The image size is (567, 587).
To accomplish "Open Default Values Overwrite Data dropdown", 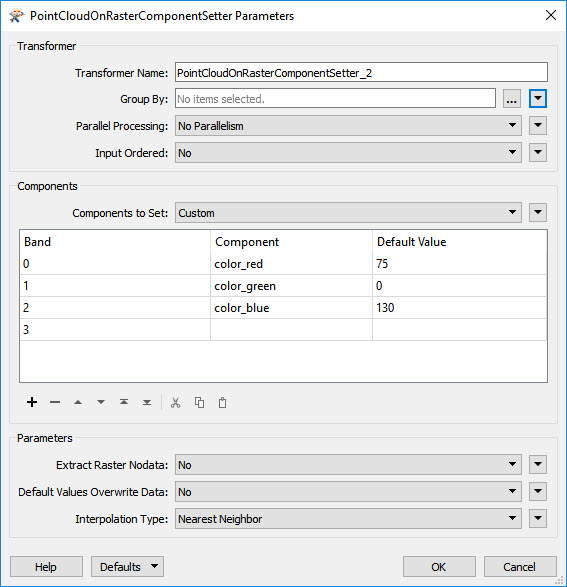I will [x=348, y=492].
